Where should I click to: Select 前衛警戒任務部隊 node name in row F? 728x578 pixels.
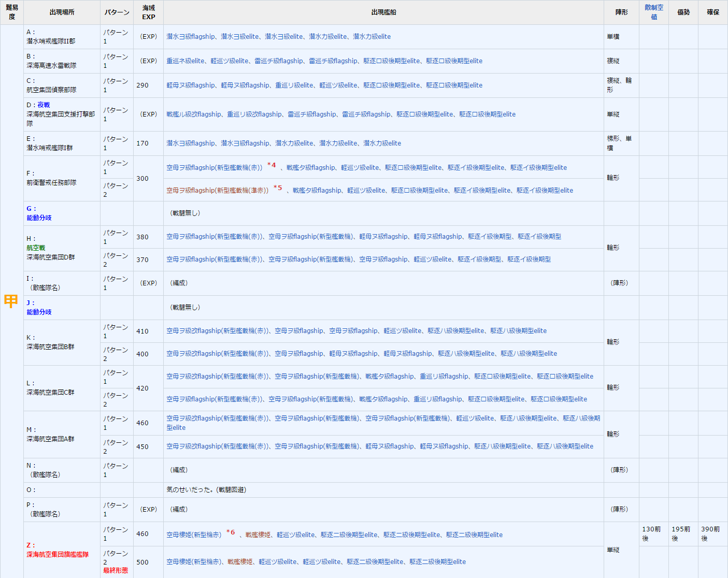(52, 183)
